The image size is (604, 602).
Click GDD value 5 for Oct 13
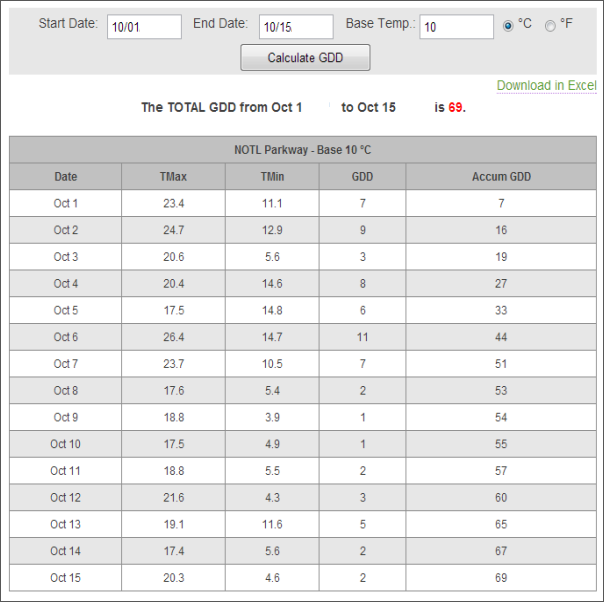pyautogui.click(x=362, y=524)
